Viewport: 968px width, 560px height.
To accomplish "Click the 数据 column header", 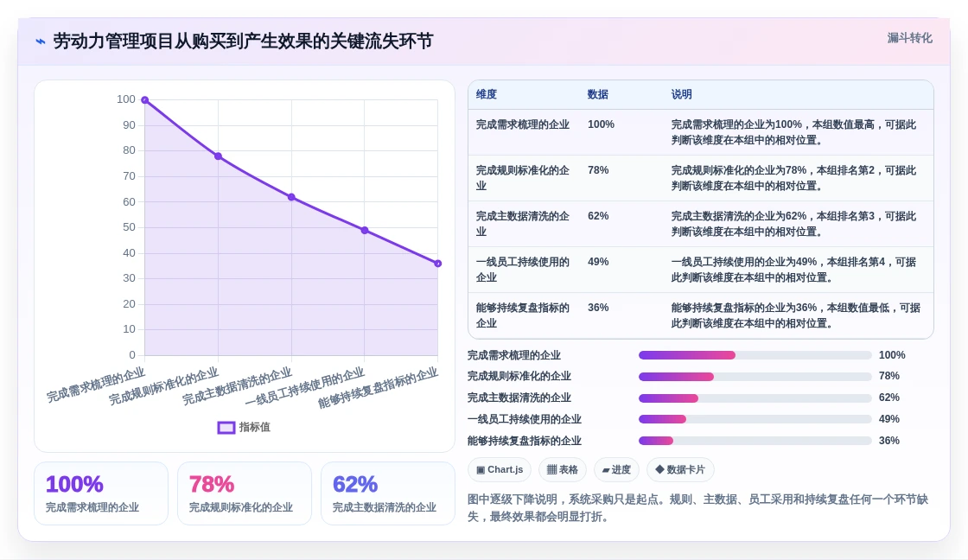I will pyautogui.click(x=597, y=94).
